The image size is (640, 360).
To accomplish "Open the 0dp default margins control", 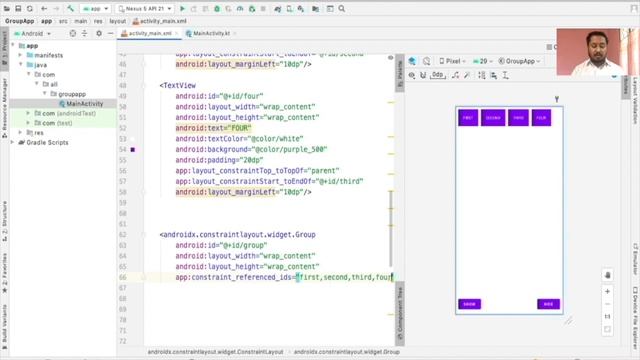I will (x=438, y=75).
